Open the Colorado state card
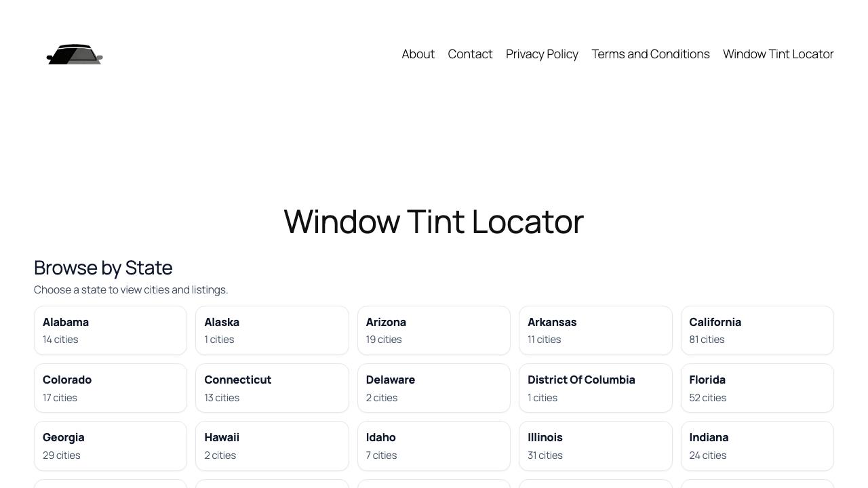The height and width of the screenshot is (488, 868). (111, 388)
